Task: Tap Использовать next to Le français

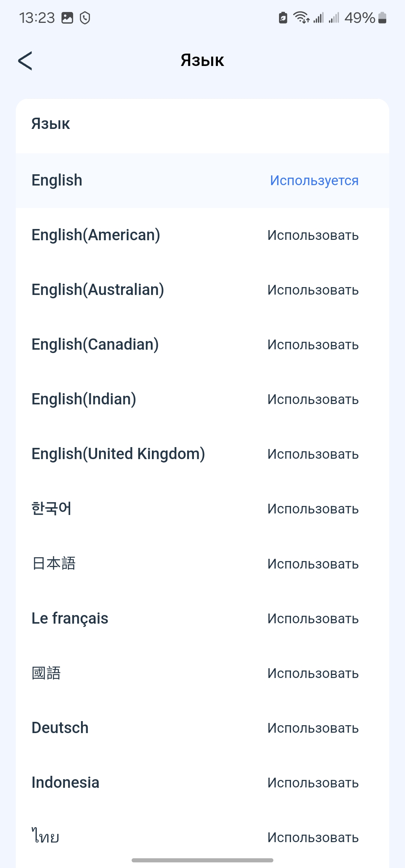Action: (x=313, y=619)
